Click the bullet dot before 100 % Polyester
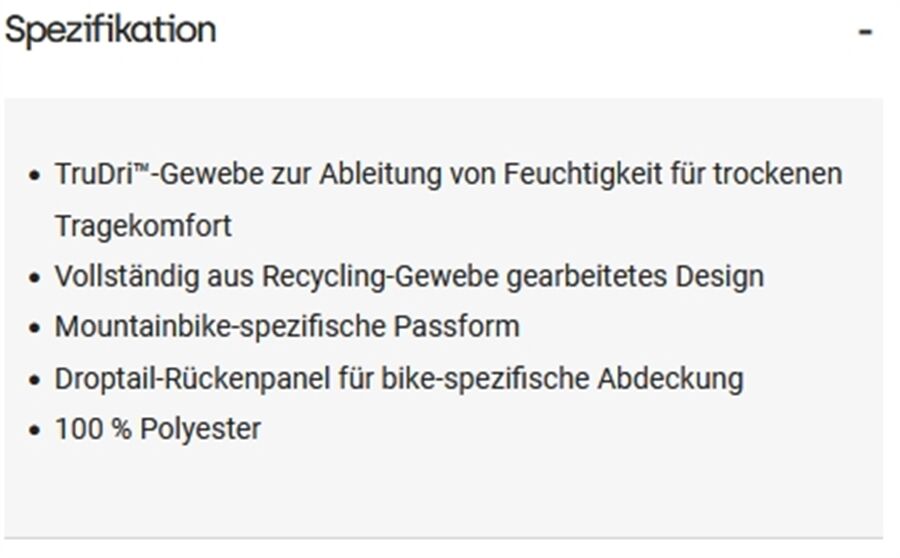Viewport: 900px width, 558px height. click(35, 431)
